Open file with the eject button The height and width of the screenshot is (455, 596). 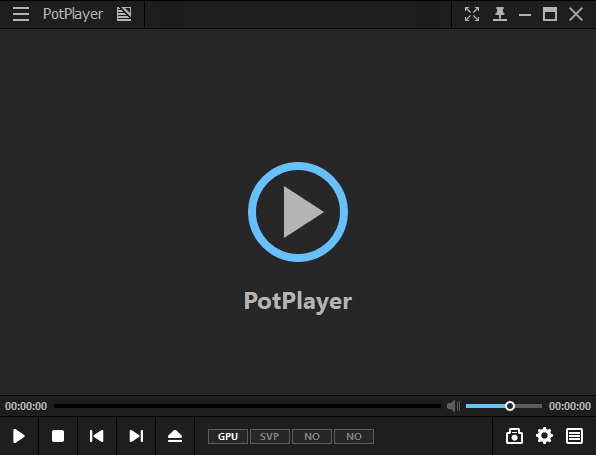175,436
